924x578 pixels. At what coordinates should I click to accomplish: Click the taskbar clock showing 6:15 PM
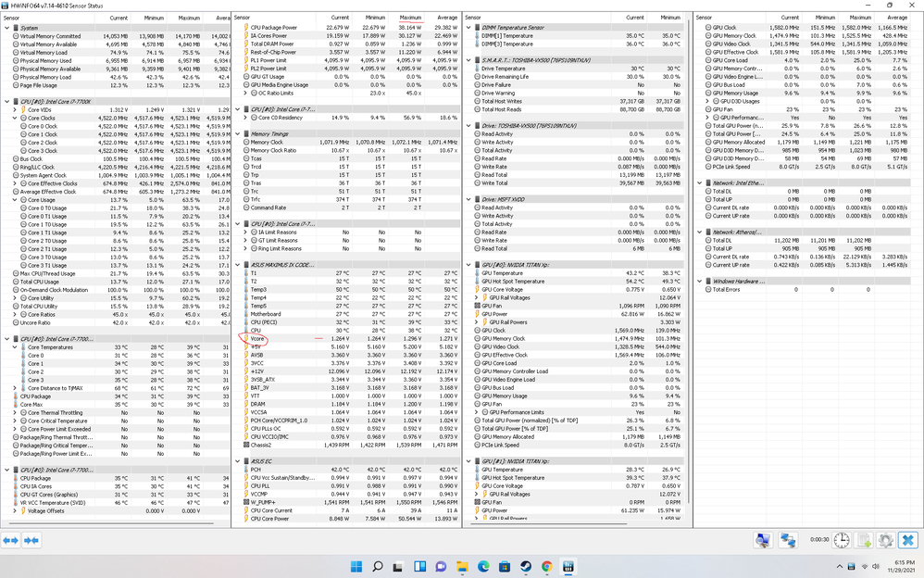click(x=903, y=567)
